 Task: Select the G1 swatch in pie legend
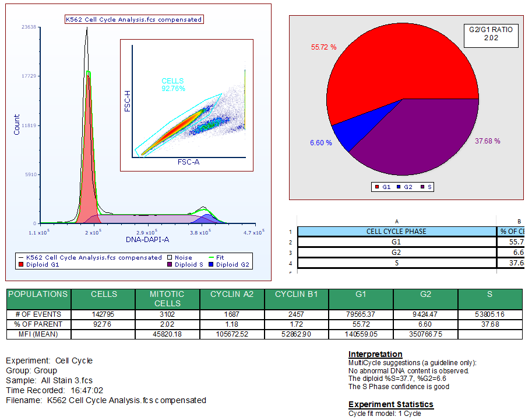[376, 187]
